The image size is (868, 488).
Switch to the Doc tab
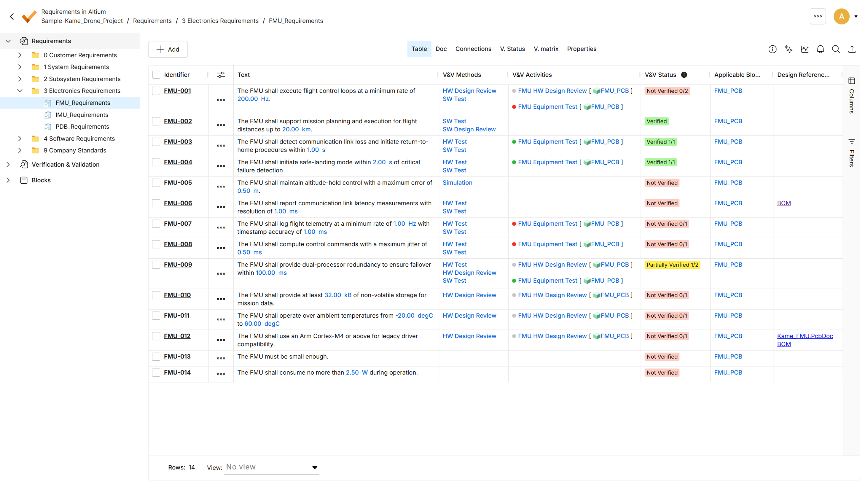tap(441, 49)
